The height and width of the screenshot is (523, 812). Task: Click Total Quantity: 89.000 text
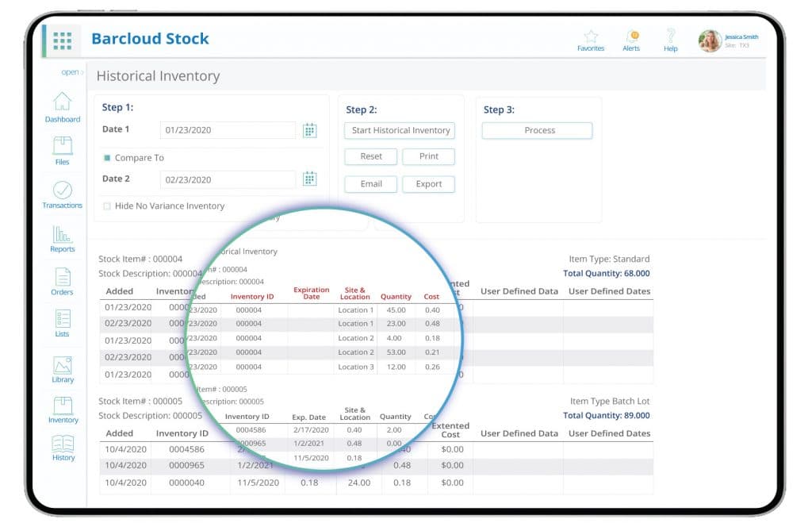tap(607, 415)
